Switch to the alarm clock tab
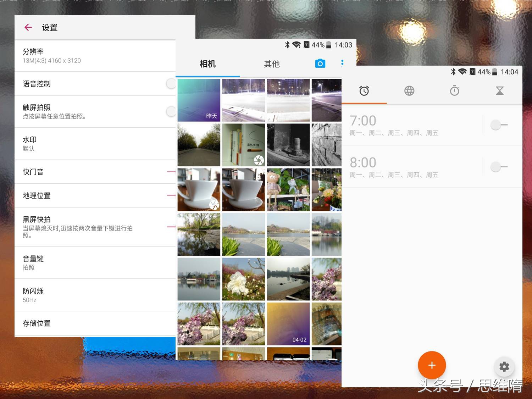Screen dimensions: 532x399 click(364, 91)
